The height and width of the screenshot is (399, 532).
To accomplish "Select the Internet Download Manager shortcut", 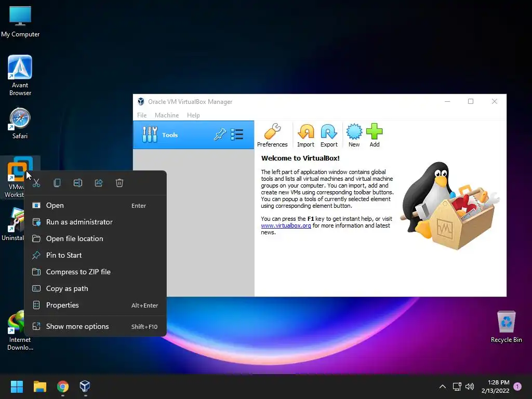I will [x=16, y=330].
